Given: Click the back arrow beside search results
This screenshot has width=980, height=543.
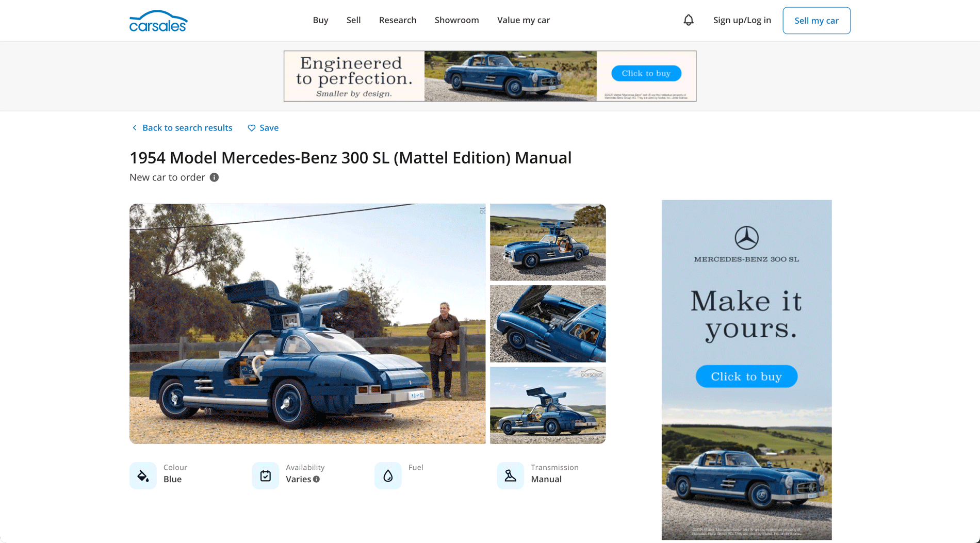Looking at the screenshot, I should click(x=134, y=127).
